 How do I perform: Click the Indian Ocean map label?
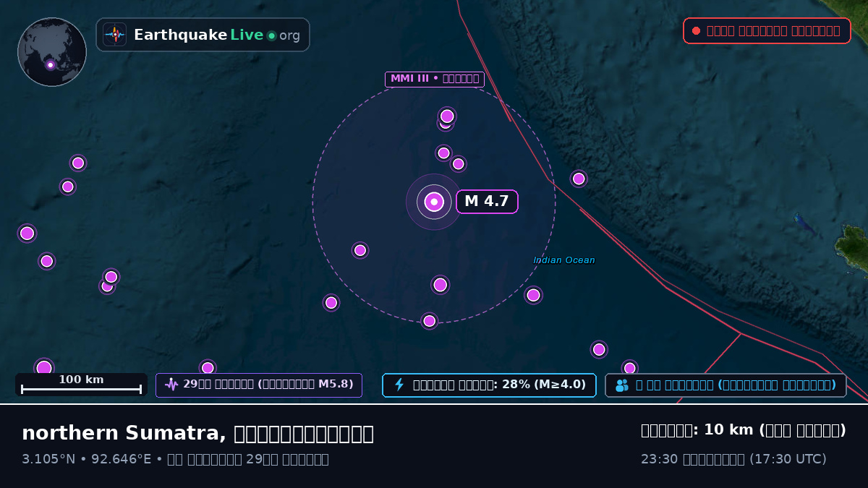pyautogui.click(x=564, y=260)
